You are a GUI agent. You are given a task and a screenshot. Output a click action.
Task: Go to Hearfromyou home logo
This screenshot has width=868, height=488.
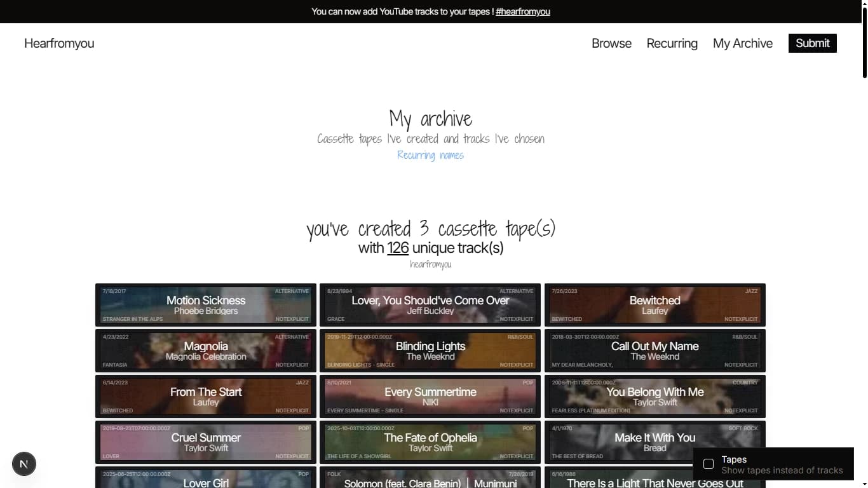pos(59,43)
